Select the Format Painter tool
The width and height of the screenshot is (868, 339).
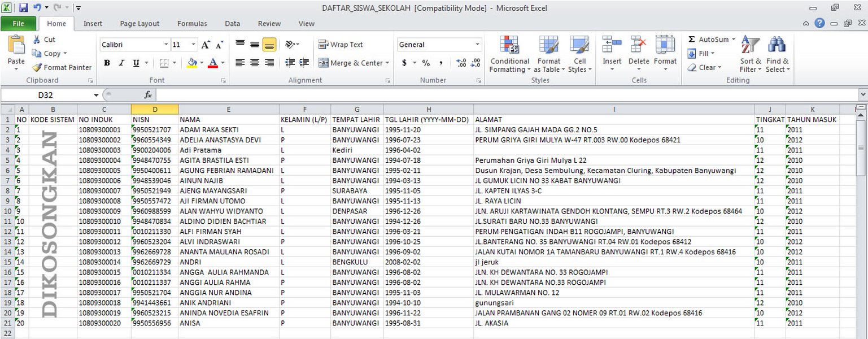[62, 67]
